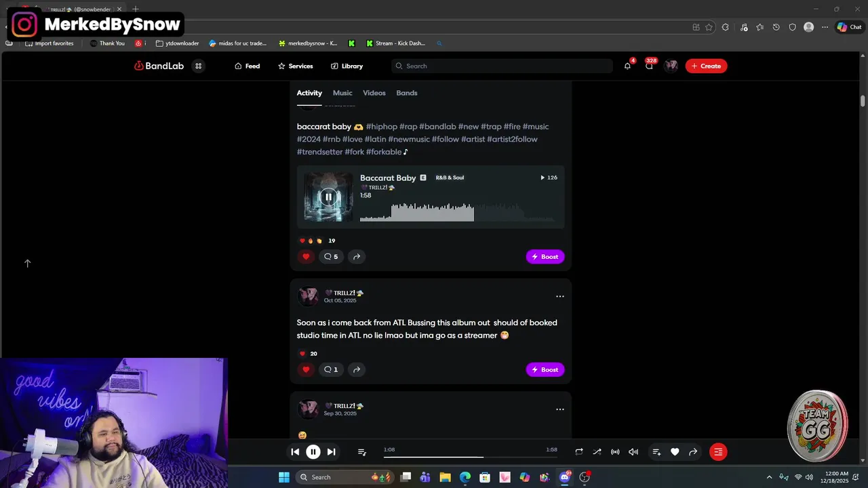Screen dimensions: 868x488
Task: Open the Copilot Chat button
Action: coord(849,27)
